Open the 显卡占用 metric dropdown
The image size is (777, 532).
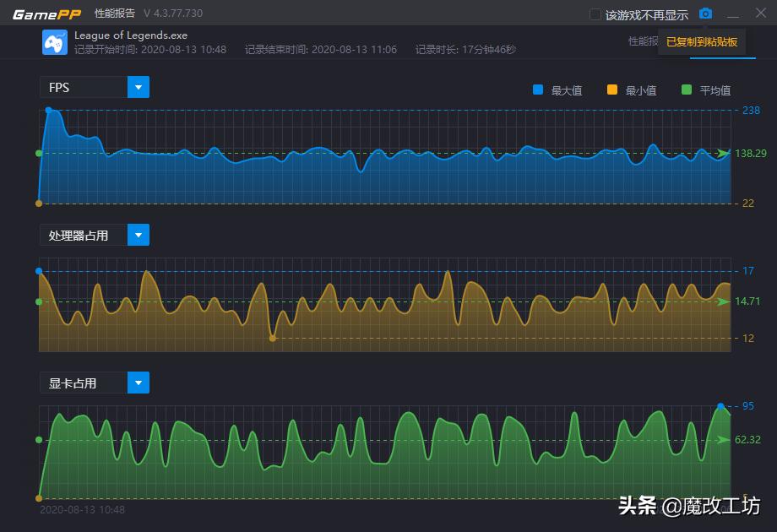[138, 382]
